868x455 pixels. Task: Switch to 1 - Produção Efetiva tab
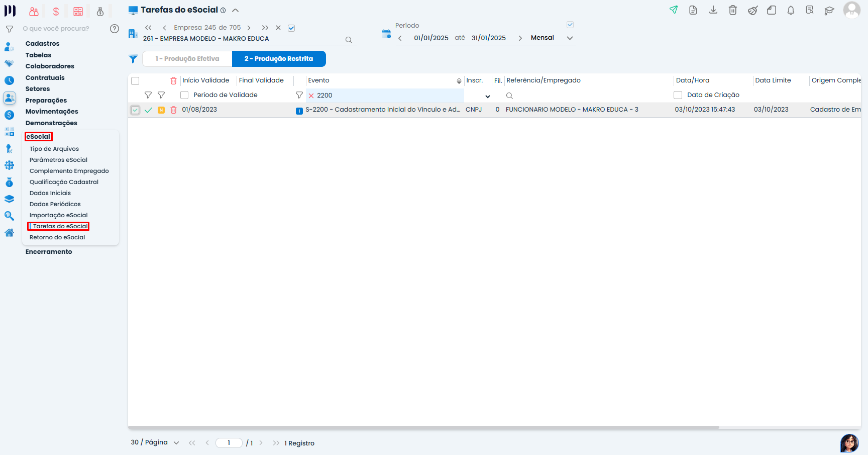tap(187, 59)
